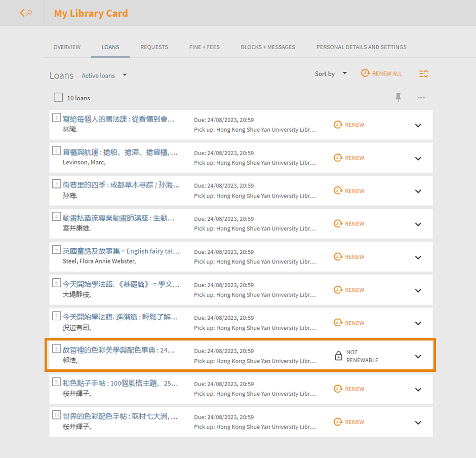Click the pin icon above loans list
Screen dimensions: 476x458
coord(399,98)
